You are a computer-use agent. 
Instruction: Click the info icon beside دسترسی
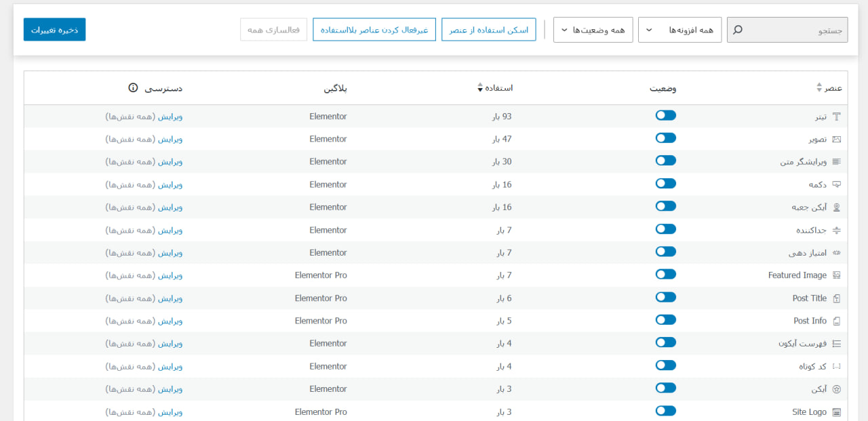[133, 88]
